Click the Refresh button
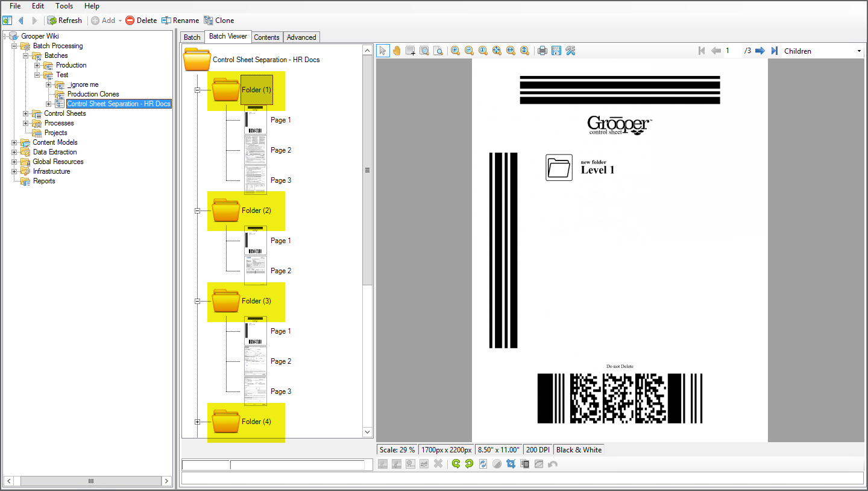This screenshot has width=868, height=491. pyautogui.click(x=64, y=21)
